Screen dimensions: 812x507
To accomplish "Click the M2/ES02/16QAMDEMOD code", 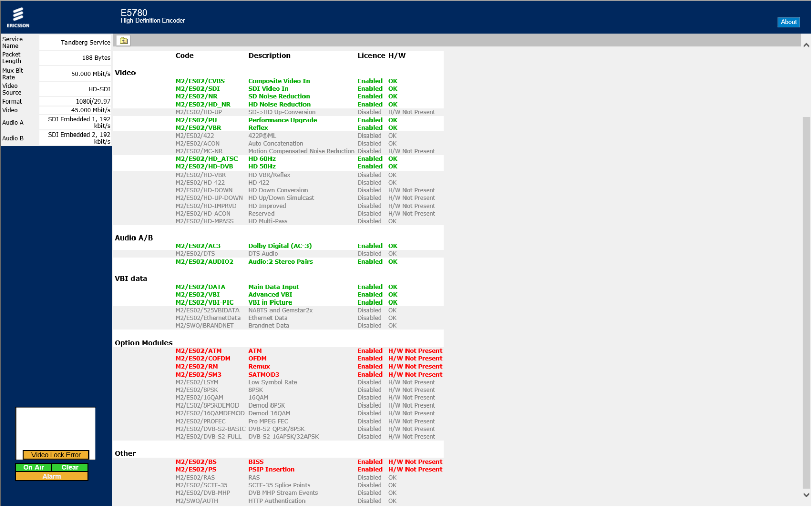I will pyautogui.click(x=210, y=413).
